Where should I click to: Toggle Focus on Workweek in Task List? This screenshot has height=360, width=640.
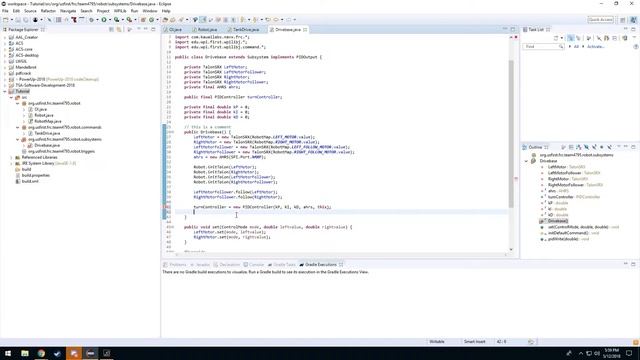588,38
